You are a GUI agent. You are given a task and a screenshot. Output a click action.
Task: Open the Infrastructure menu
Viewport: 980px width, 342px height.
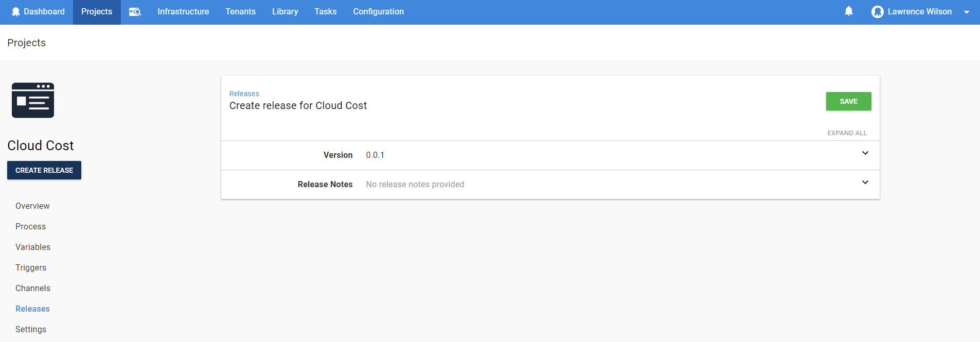pos(183,12)
